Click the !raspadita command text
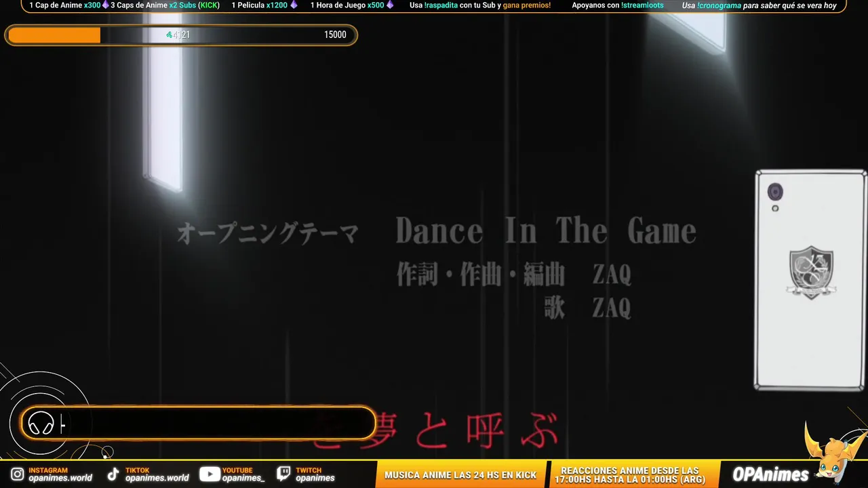The image size is (868, 488). (x=441, y=5)
